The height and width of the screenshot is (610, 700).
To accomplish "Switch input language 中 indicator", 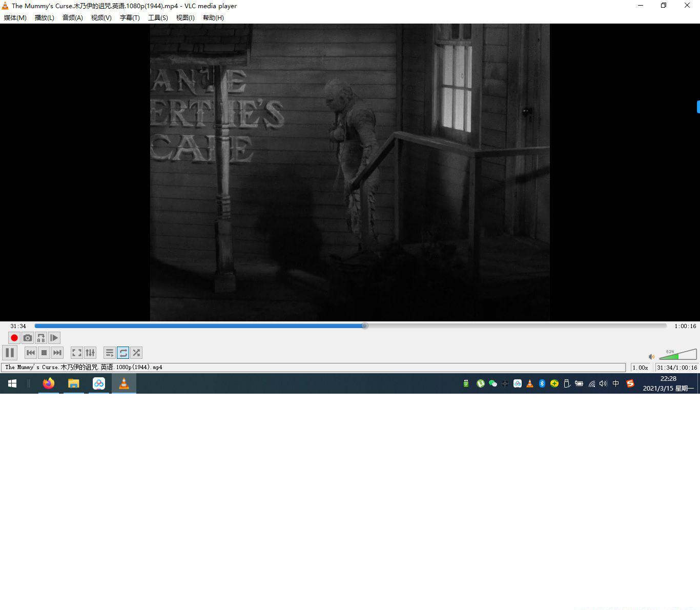I will [x=616, y=383].
